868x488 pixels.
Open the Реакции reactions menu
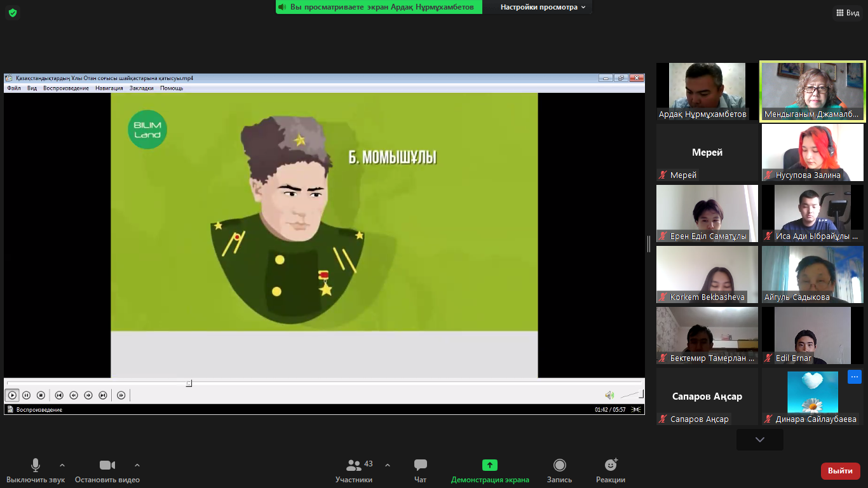tap(611, 470)
